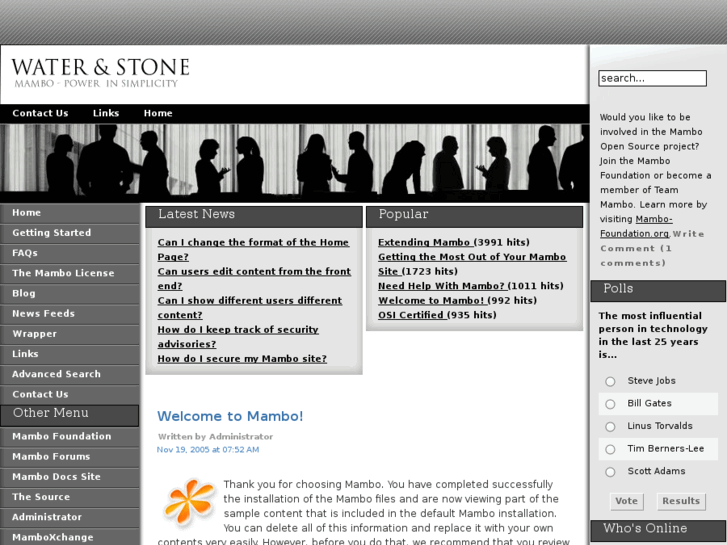Click Write Comment (1 comments) link

652,249
